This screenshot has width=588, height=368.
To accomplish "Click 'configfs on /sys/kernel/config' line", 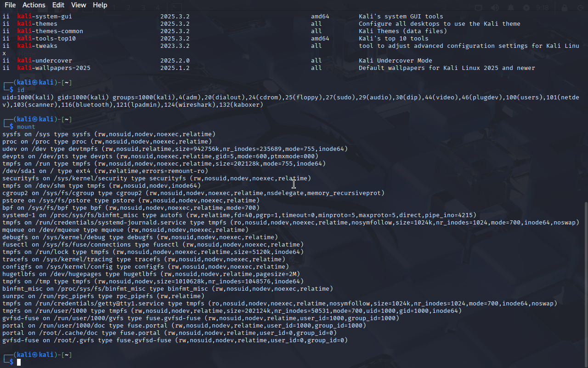I will pos(146,267).
